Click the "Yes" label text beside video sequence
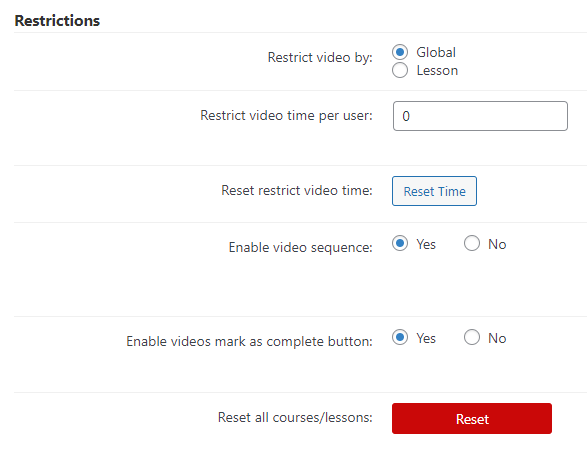Image resolution: width=587 pixels, height=452 pixels. [426, 244]
